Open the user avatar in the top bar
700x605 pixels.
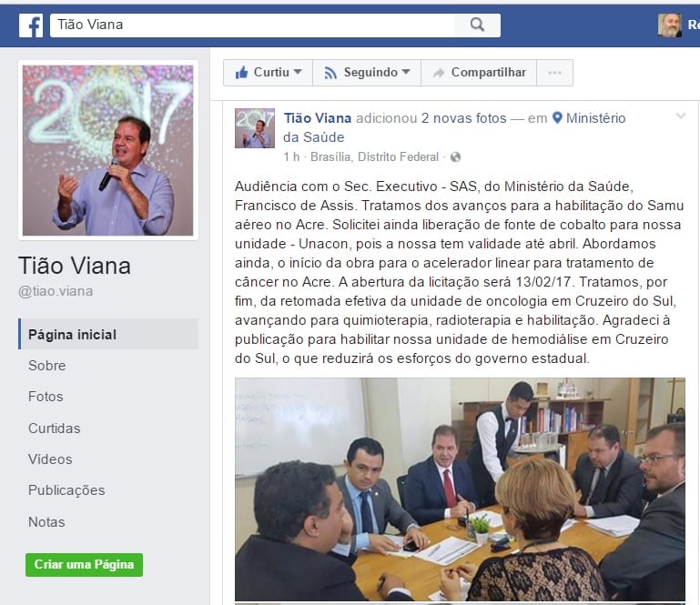(x=669, y=25)
